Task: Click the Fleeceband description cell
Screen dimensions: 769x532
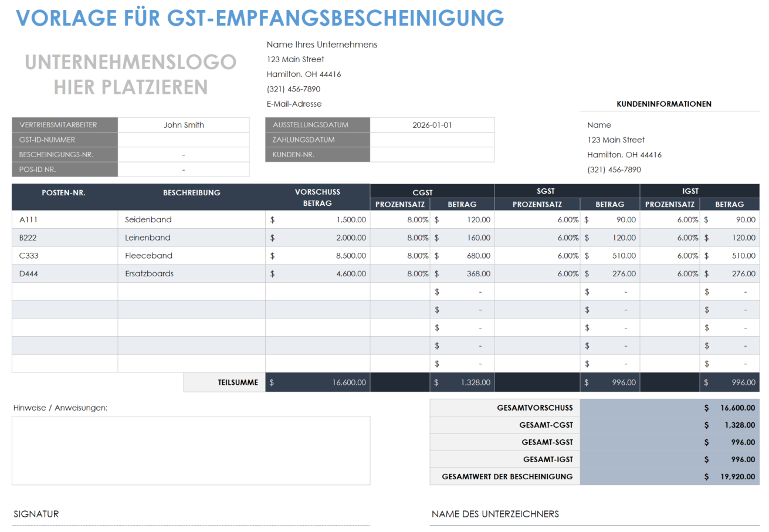Action: [x=191, y=256]
